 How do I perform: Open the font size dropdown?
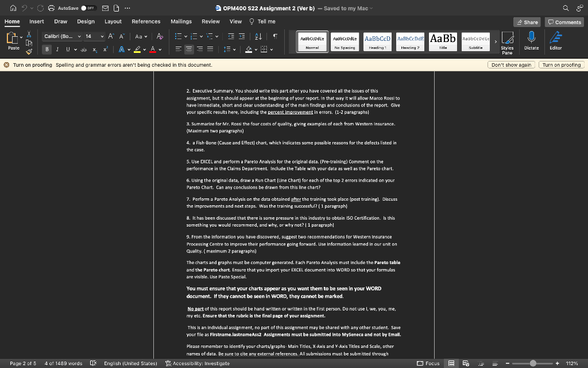click(102, 36)
